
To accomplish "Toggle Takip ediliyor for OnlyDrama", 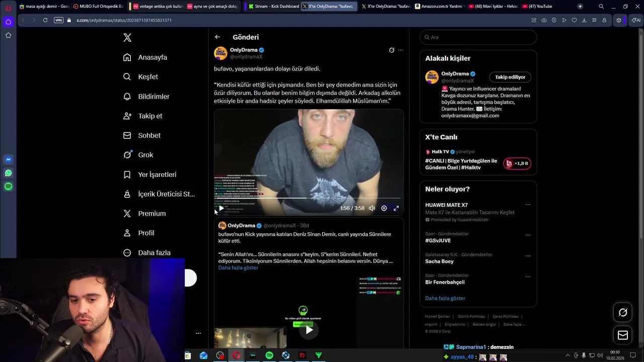I will (x=510, y=77).
